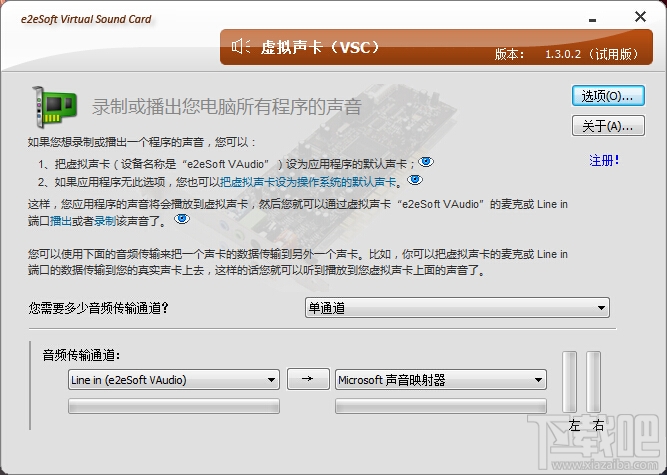Close the e2eSoft Virtual Sound Card window
This screenshot has width=667, height=475.
tap(640, 17)
